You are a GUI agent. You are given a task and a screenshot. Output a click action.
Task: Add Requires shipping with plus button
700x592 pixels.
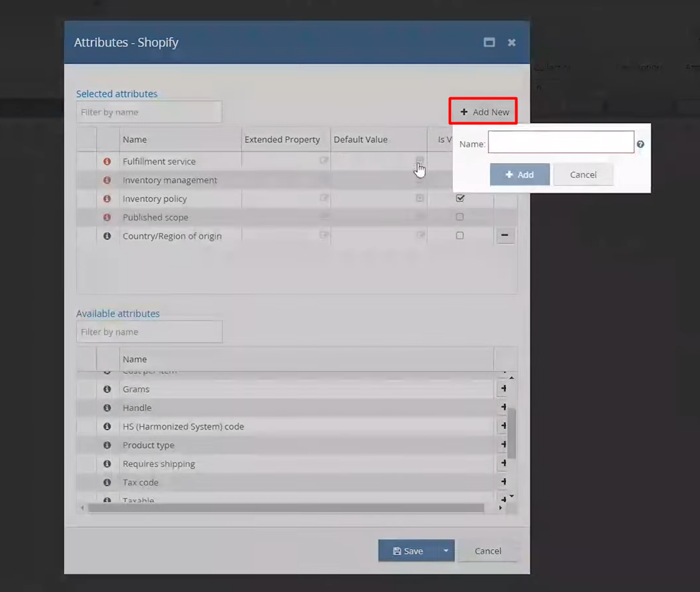pyautogui.click(x=503, y=463)
